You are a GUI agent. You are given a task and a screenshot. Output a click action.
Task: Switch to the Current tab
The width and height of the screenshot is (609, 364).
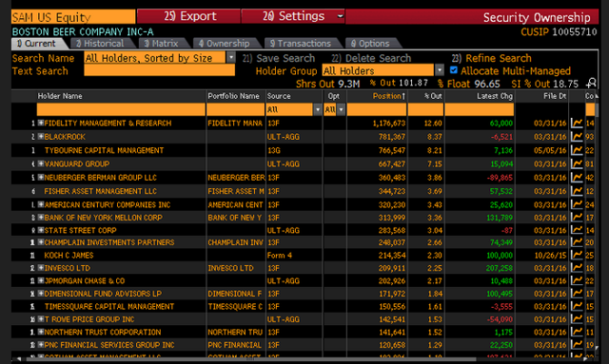(39, 44)
